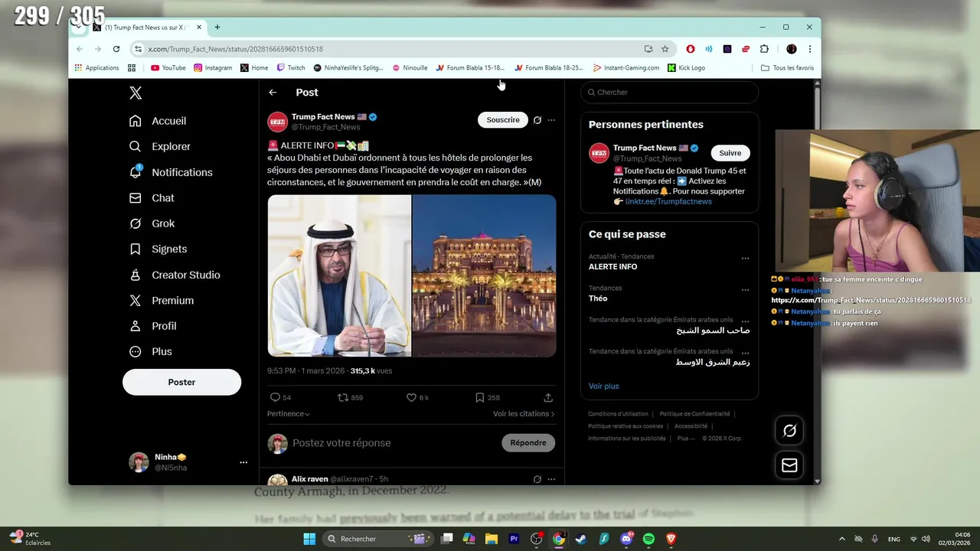Open Chat messages
The height and width of the screenshot is (551, 980).
[152, 197]
